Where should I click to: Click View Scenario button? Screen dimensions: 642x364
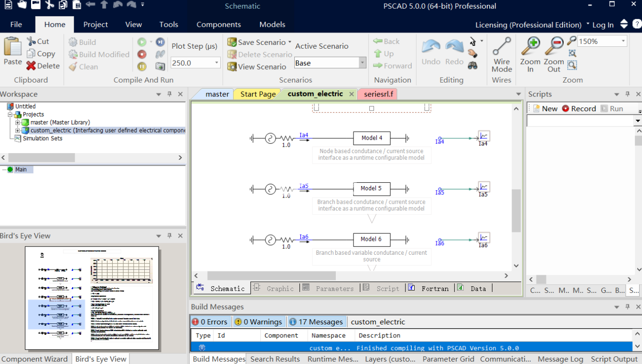click(x=257, y=67)
